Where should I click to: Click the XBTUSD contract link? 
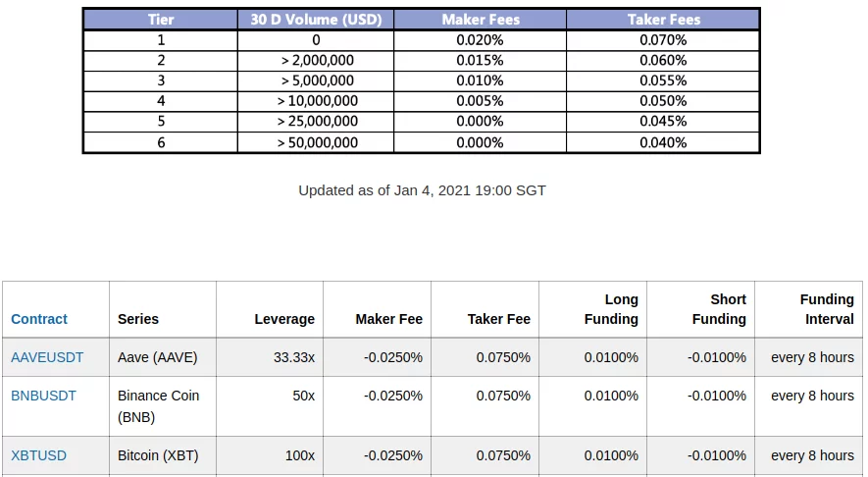tap(39, 455)
